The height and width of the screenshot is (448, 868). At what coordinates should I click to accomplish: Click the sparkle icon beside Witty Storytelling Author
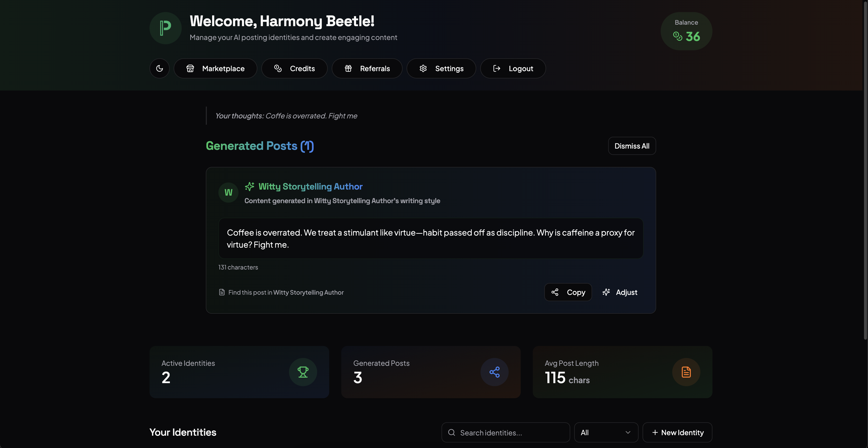click(x=249, y=186)
